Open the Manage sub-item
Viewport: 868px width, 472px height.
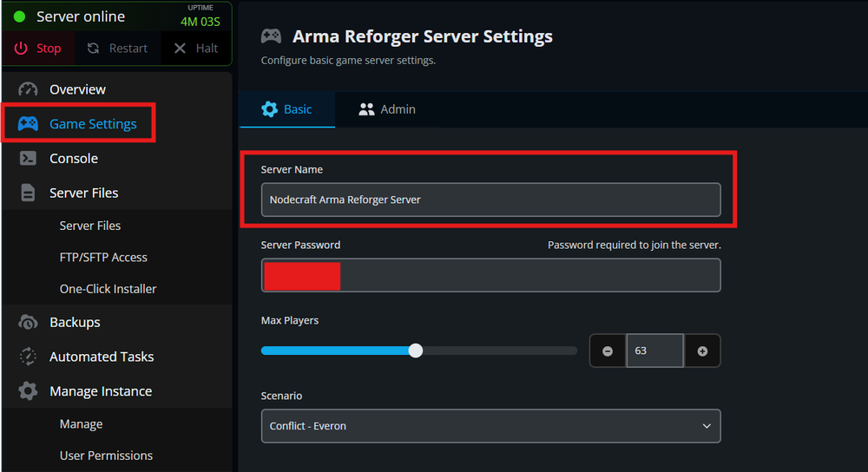pyautogui.click(x=82, y=424)
